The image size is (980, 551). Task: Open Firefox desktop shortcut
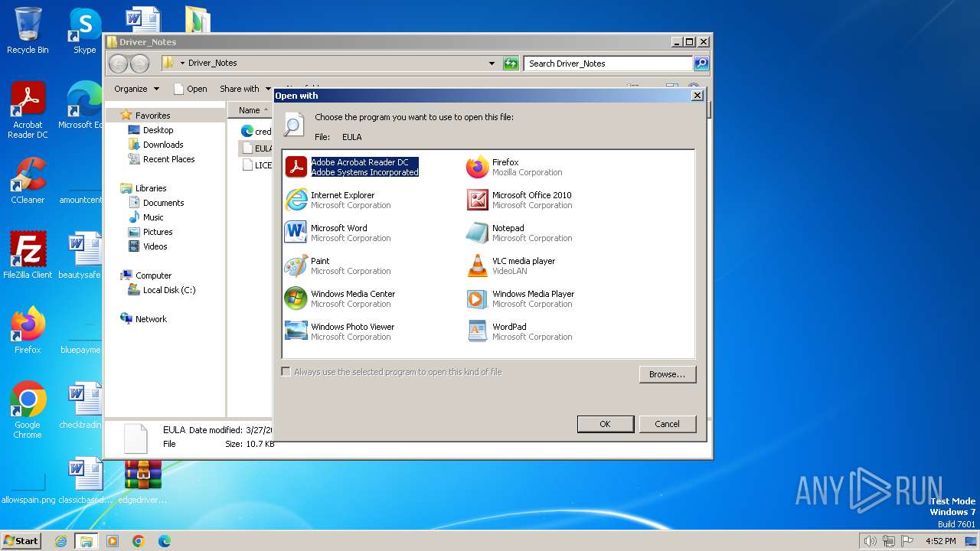coord(28,330)
